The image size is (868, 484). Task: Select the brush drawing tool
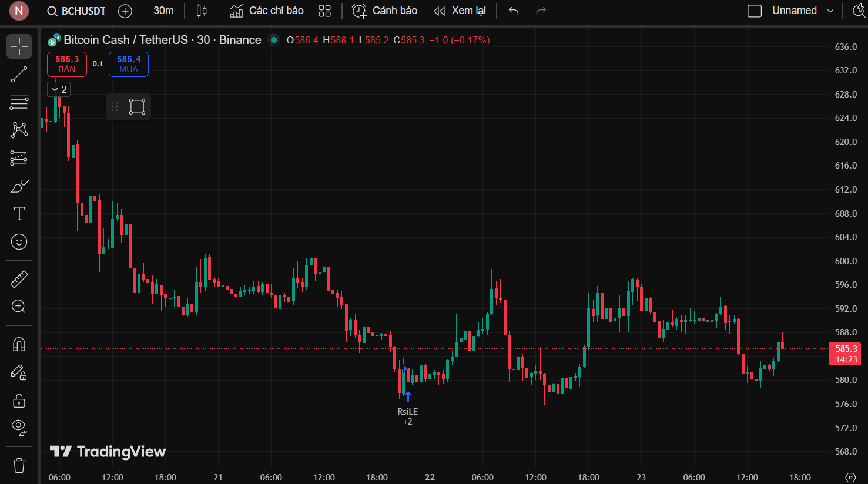19,186
